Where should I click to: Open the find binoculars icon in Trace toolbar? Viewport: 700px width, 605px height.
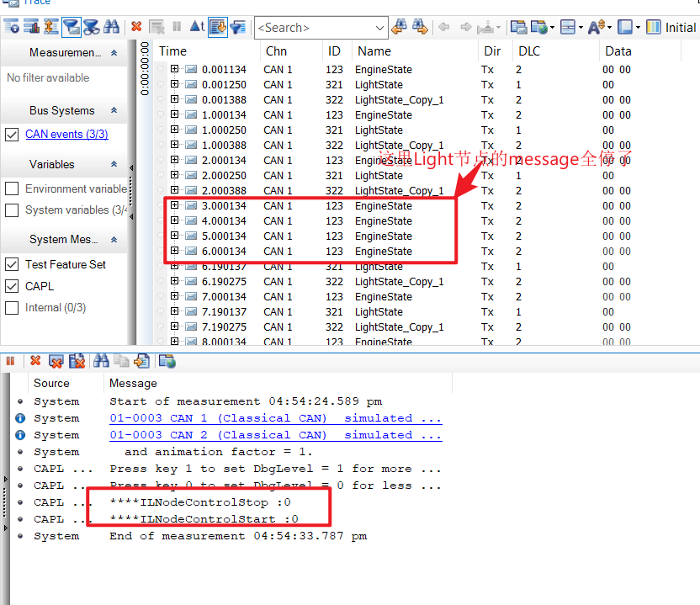111,27
